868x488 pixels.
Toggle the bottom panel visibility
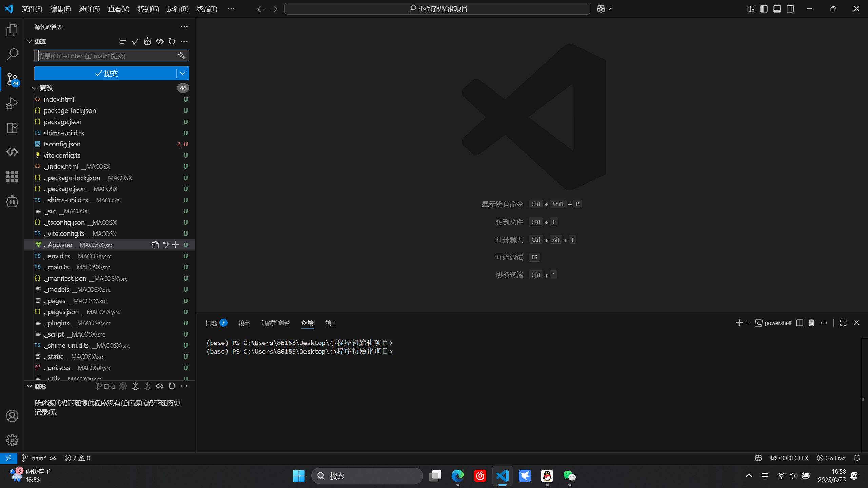pos(777,9)
